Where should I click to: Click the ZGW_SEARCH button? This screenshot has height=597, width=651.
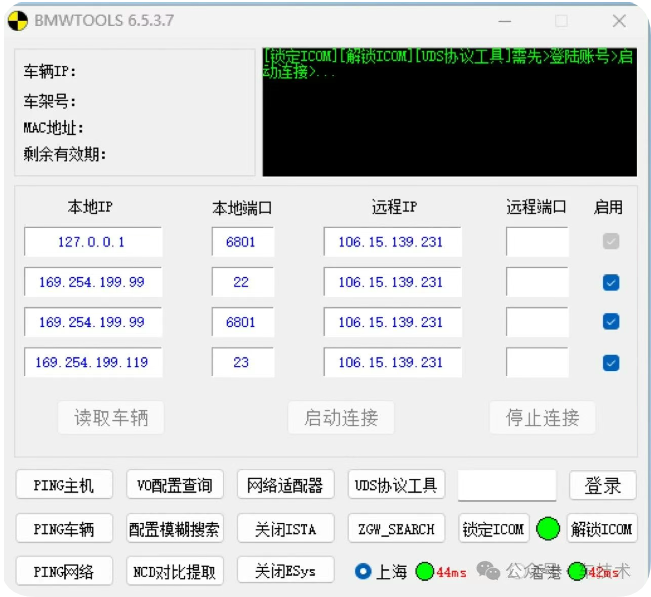396,528
